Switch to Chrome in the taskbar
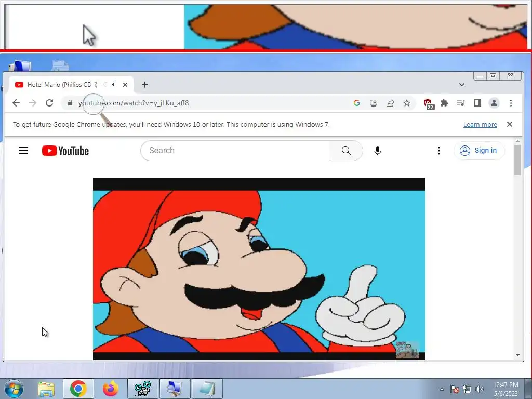 [78, 389]
